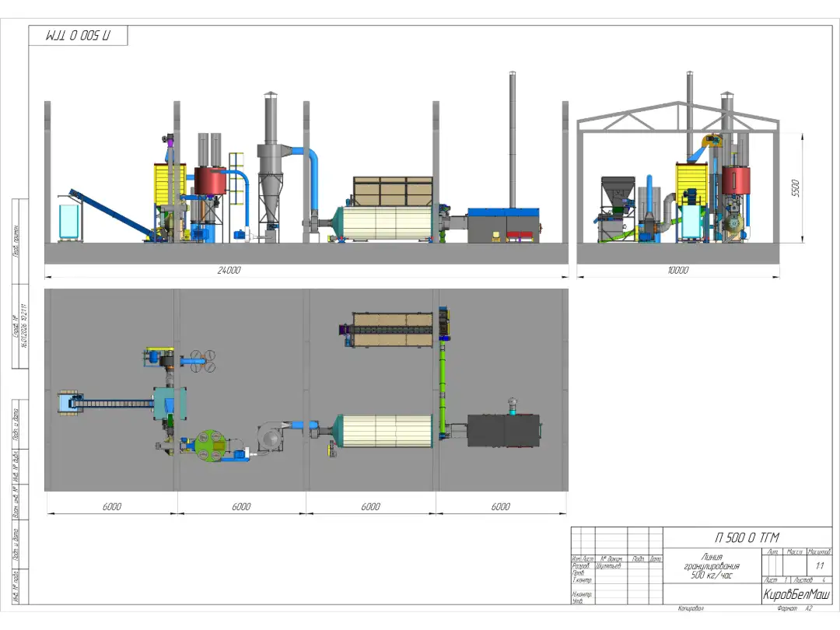Click the Линия гранулирования 500 кг/час description
This screenshot has width=840, height=630.
coord(712,566)
